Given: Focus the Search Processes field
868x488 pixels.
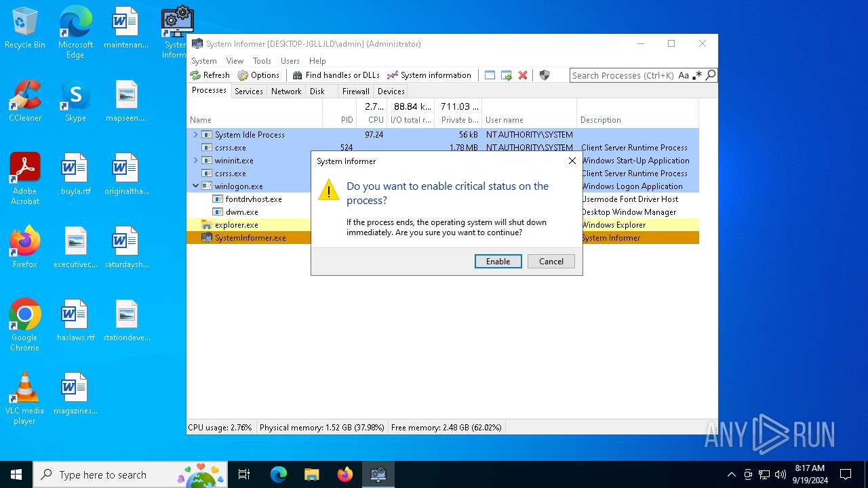Looking at the screenshot, I should 623,75.
